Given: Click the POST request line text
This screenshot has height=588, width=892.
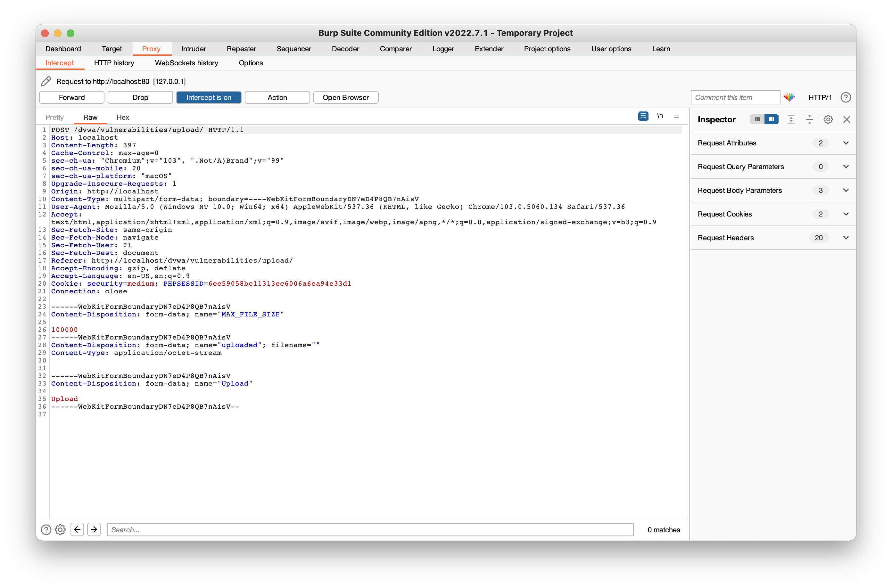Looking at the screenshot, I should pyautogui.click(x=147, y=130).
